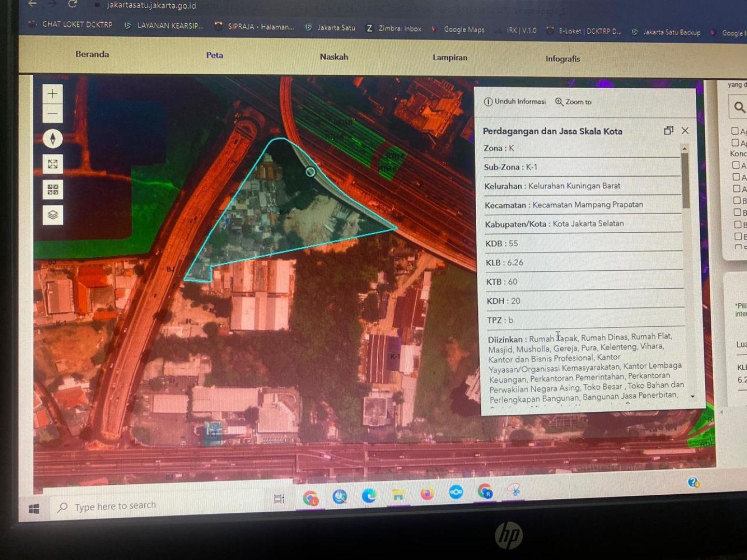Tick the first checkbox in right panel
The height and width of the screenshot is (560, 747).
[735, 131]
